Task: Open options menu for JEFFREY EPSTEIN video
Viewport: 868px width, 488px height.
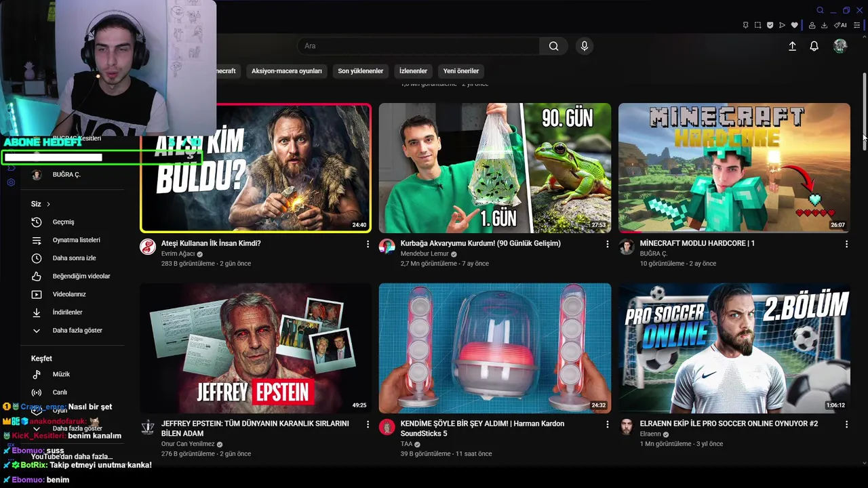Action: tap(368, 424)
